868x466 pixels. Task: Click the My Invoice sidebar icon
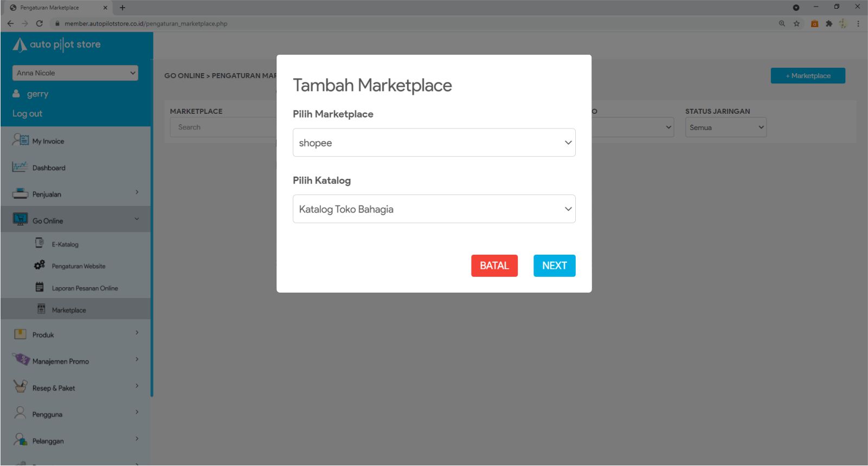(20, 140)
